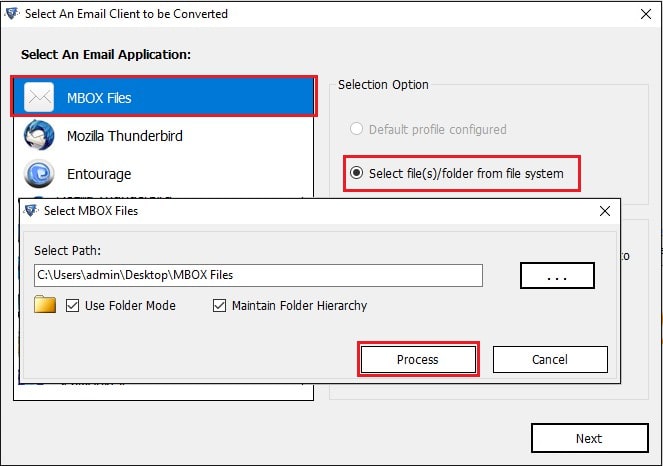Screen dimensions: 663x466
Task: Close the Select An Email Client window
Action: (646, 14)
